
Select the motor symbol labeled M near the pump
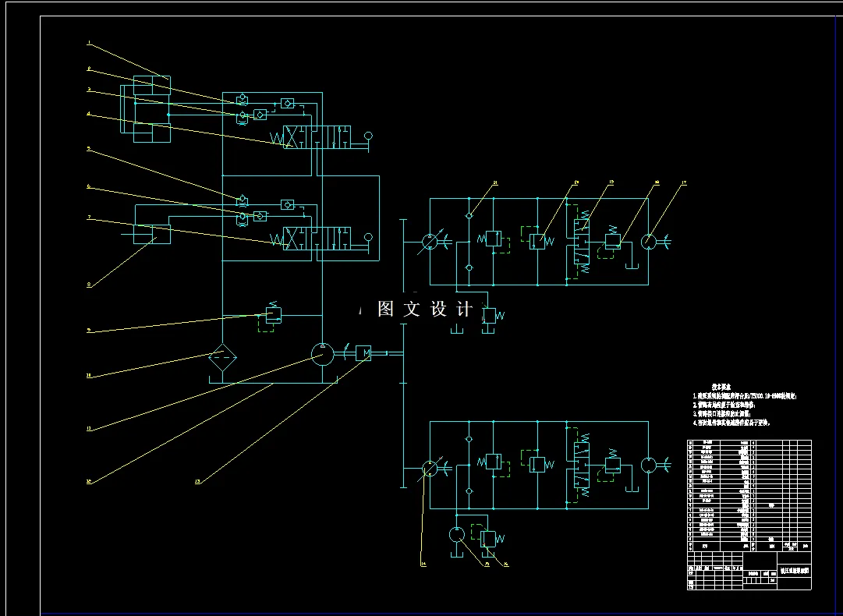point(363,353)
